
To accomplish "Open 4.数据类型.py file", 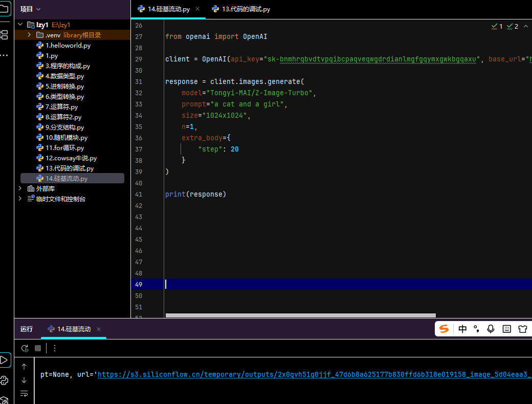I will [64, 76].
